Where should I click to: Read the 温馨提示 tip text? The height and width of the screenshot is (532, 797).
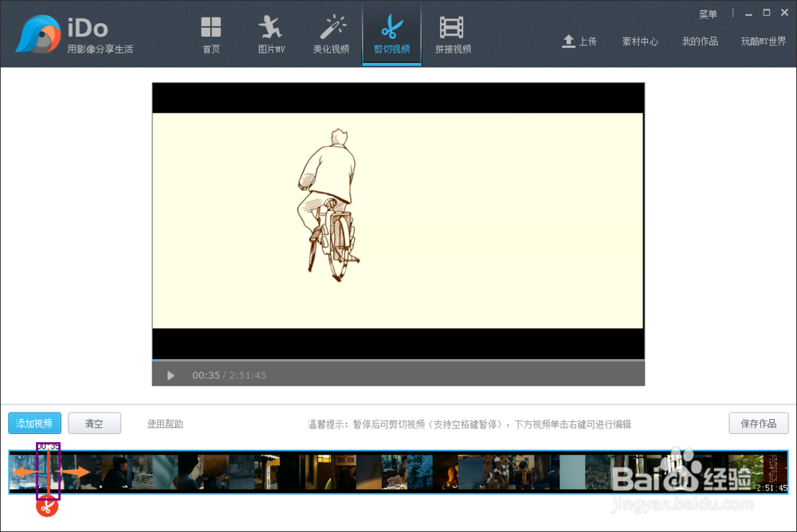pyautogui.click(x=469, y=424)
